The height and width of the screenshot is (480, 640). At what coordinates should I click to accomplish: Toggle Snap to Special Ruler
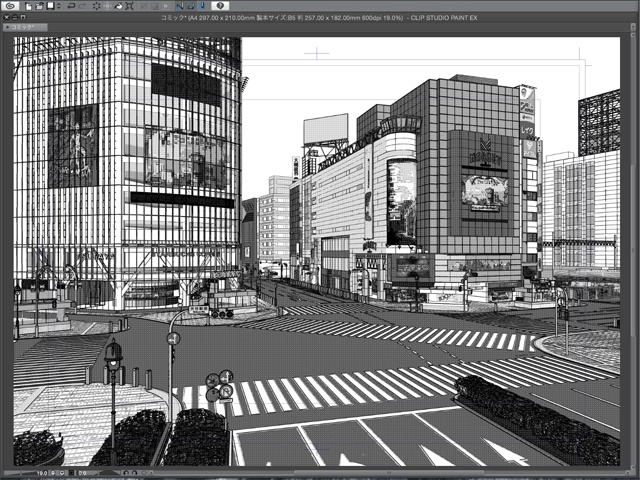[x=191, y=6]
